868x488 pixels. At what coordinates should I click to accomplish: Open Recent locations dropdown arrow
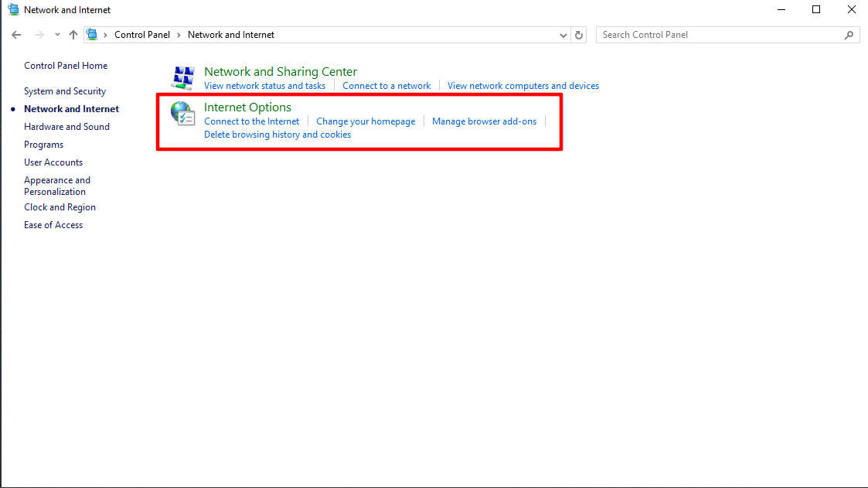click(57, 35)
